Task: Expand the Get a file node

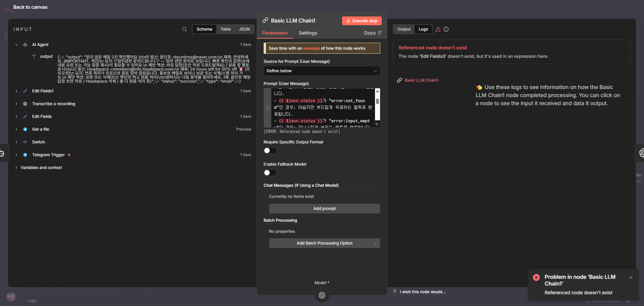Action: (16, 129)
